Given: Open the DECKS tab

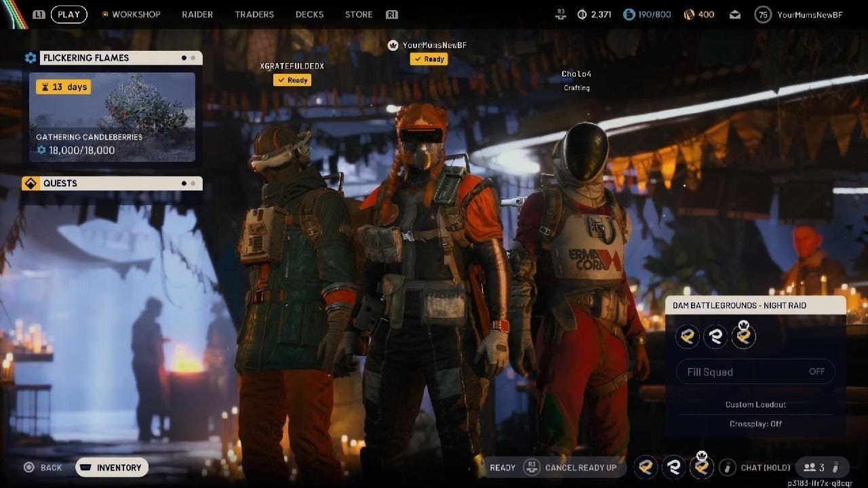Looking at the screenshot, I should (309, 14).
